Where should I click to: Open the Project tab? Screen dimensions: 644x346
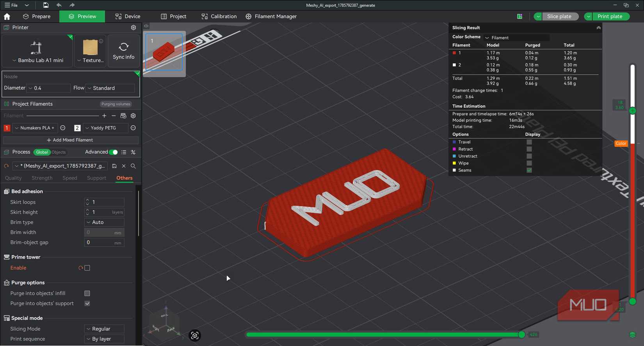point(174,16)
